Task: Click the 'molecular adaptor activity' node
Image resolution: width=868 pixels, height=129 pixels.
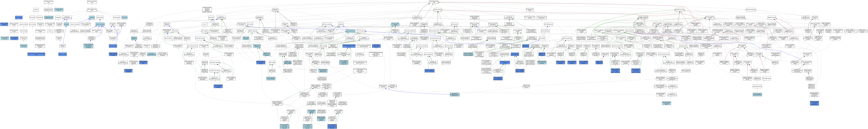Action: pyautogui.click(x=59, y=10)
